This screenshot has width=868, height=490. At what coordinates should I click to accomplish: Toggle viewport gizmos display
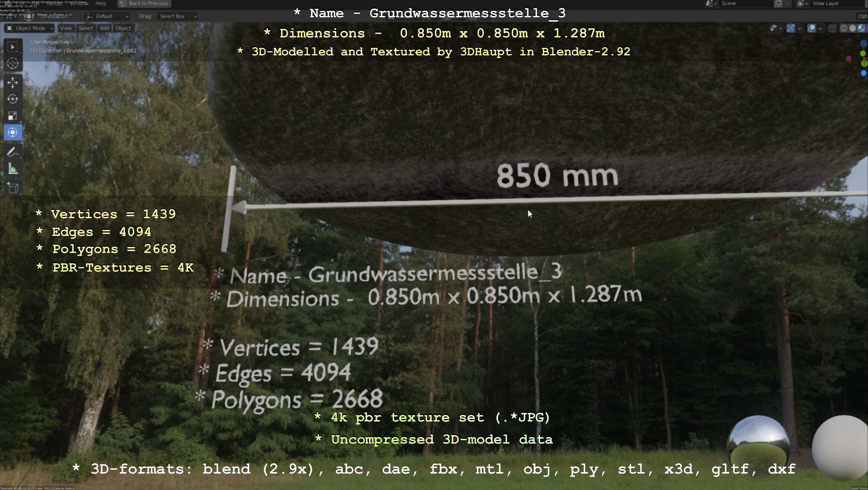pyautogui.click(x=791, y=28)
